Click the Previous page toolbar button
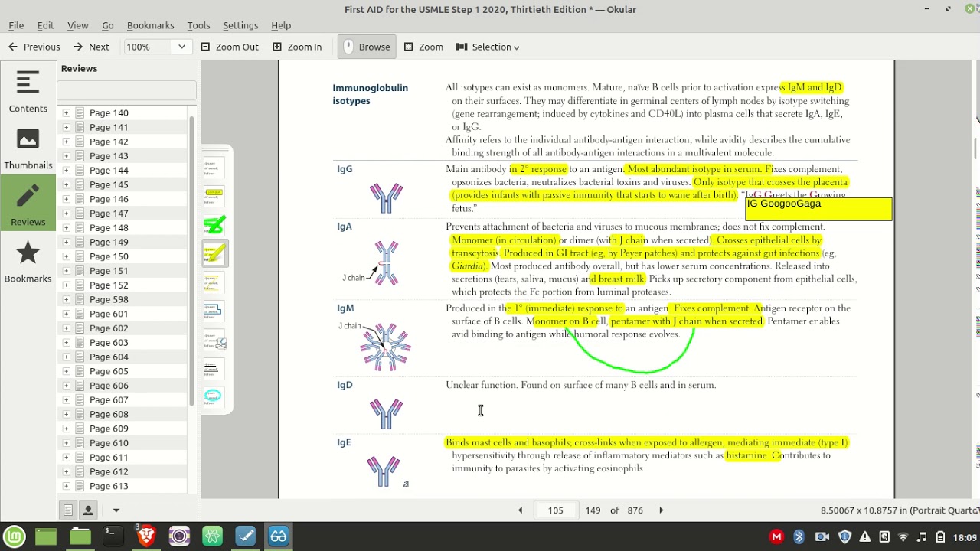Image resolution: width=980 pixels, height=551 pixels. 34,47
